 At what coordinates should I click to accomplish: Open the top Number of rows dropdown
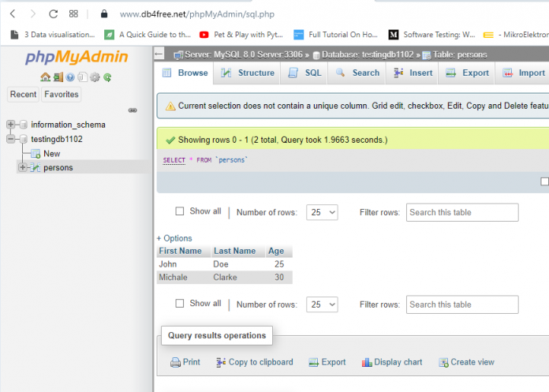(x=322, y=212)
